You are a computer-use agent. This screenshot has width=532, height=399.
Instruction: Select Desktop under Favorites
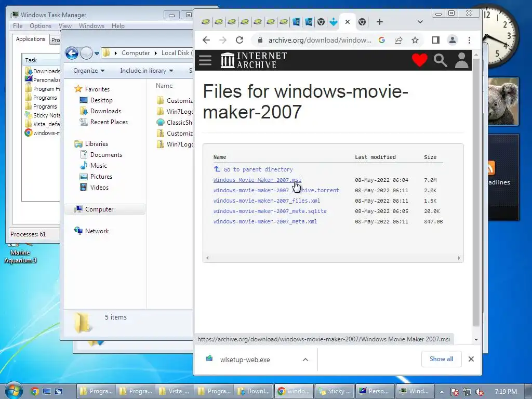(x=101, y=100)
